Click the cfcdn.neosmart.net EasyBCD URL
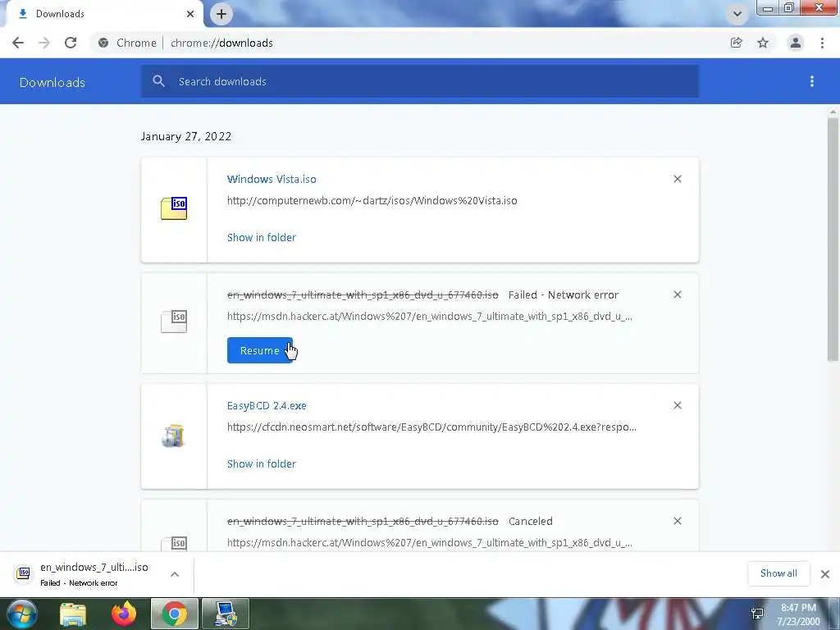 point(431,427)
